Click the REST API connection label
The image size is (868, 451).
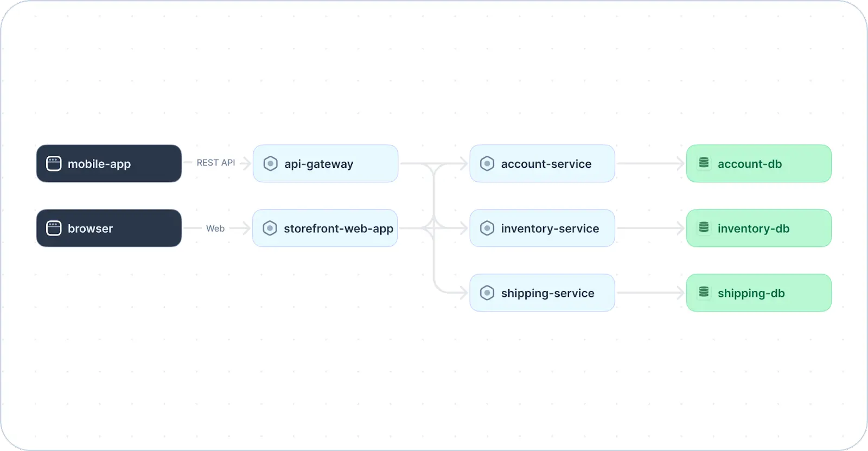(x=215, y=163)
